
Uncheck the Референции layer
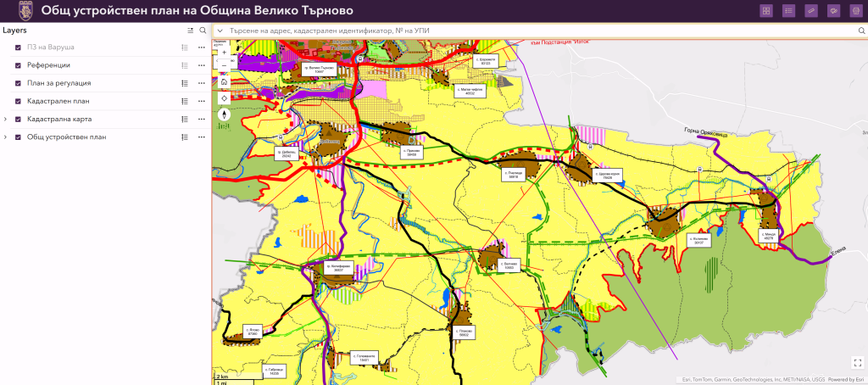tap(19, 65)
